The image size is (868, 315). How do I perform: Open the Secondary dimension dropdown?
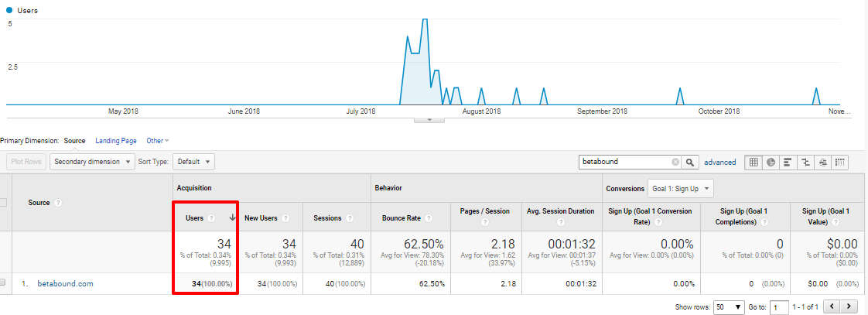[x=91, y=162]
